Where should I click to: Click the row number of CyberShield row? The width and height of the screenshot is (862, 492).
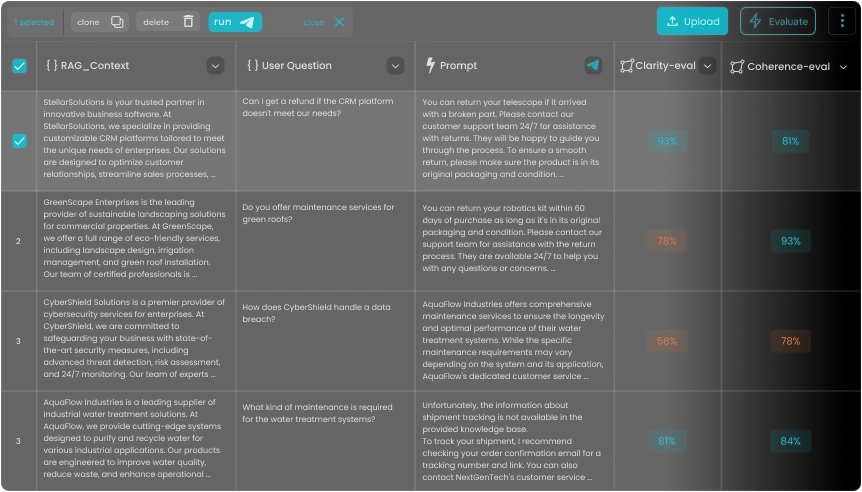pos(18,341)
